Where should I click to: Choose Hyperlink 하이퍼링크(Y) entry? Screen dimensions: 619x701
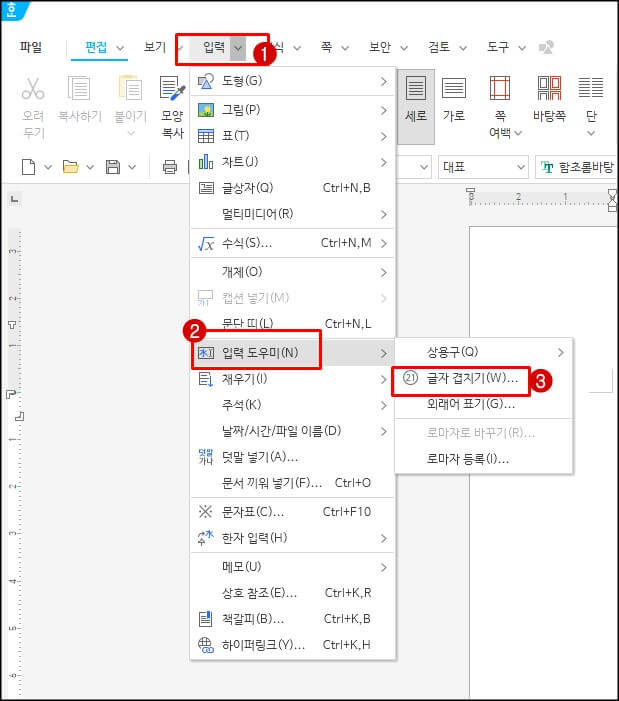tap(293, 645)
